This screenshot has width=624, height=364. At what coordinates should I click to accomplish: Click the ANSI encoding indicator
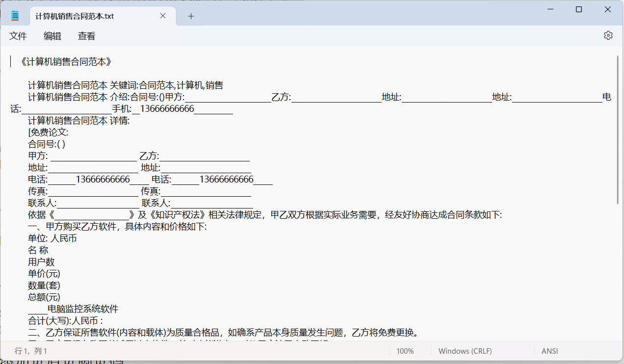[x=549, y=351]
